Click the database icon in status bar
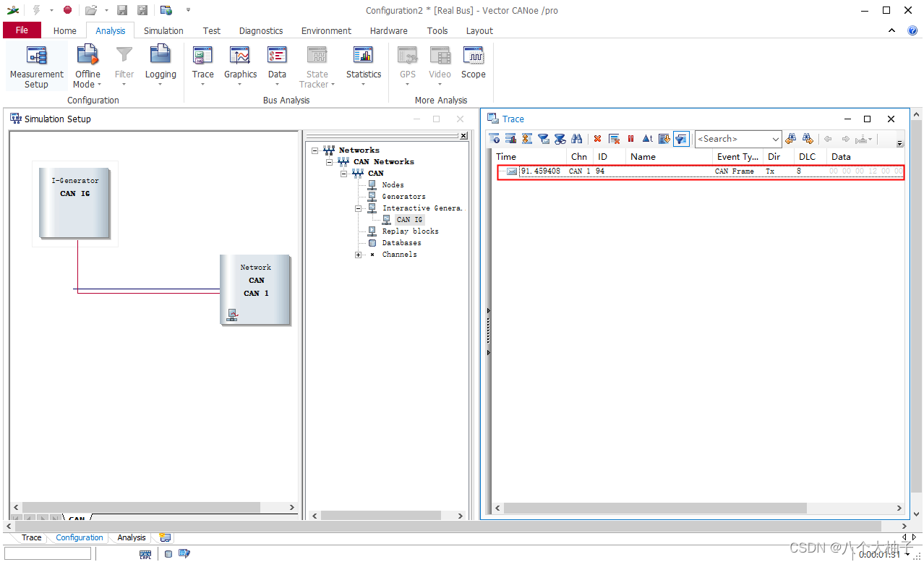The image size is (924, 562). tap(168, 554)
